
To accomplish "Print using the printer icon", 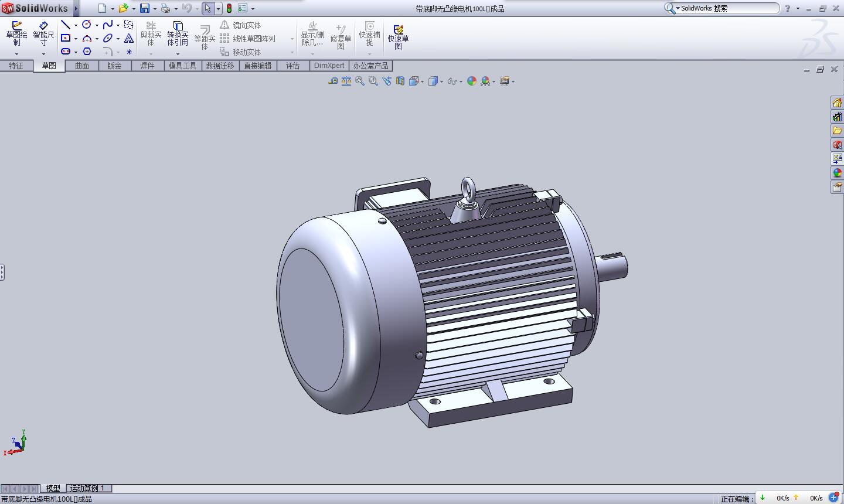I will click(x=165, y=8).
